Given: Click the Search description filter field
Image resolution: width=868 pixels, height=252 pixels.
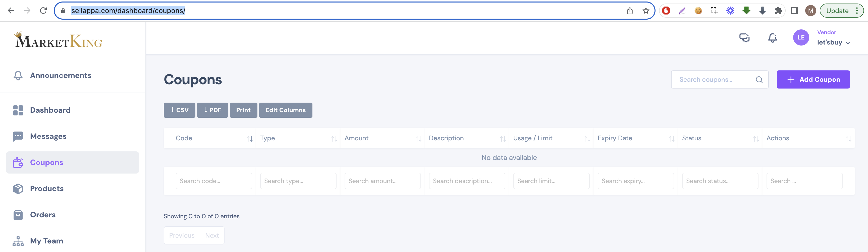Looking at the screenshot, I should [467, 181].
